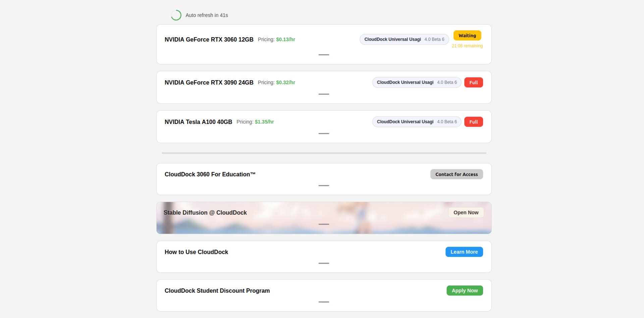Click the Stable Diffusion @ CloudDock banner title
644x318 pixels.
205,213
